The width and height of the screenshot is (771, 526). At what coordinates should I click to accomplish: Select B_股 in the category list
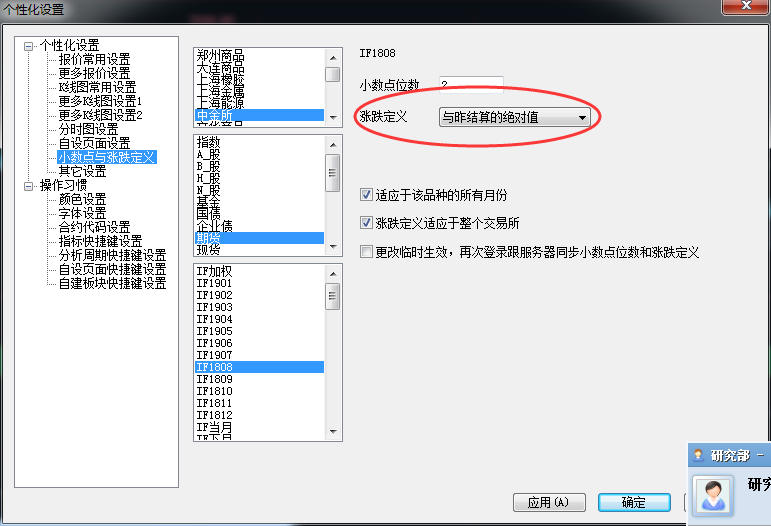tap(259, 166)
